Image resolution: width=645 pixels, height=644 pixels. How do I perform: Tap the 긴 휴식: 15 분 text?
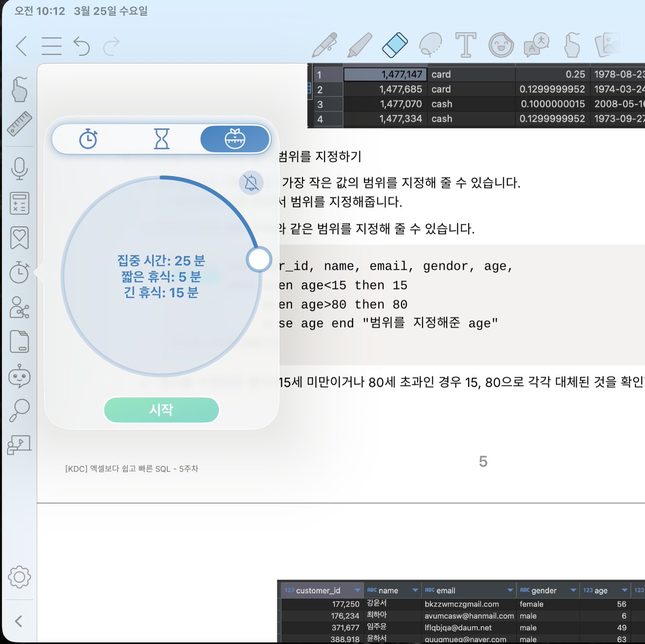[x=161, y=293]
